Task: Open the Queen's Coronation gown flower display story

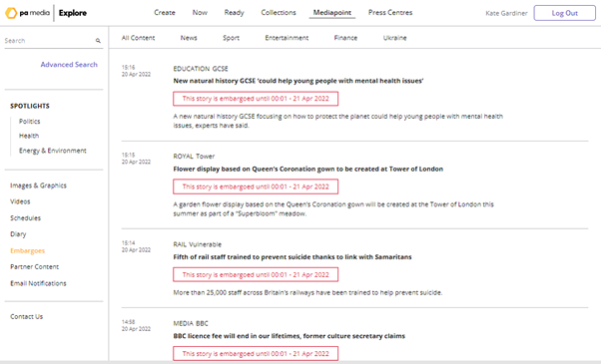Action: (308, 169)
